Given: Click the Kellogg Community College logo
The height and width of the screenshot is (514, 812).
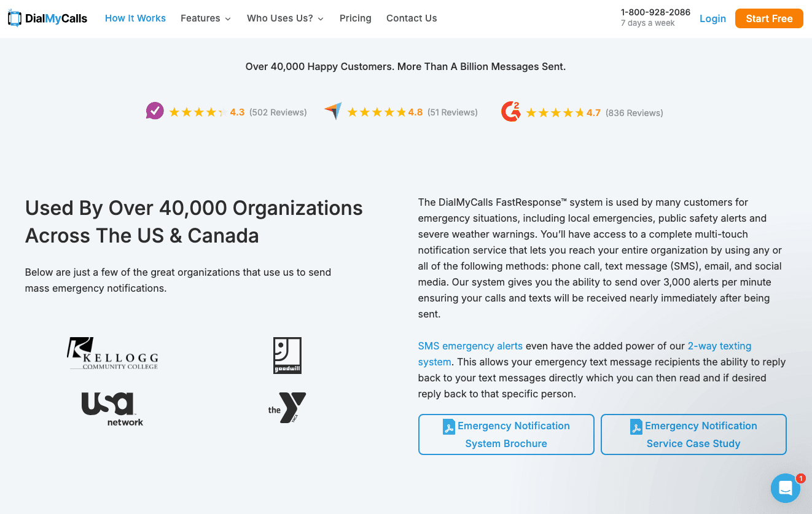Looking at the screenshot, I should (112, 354).
